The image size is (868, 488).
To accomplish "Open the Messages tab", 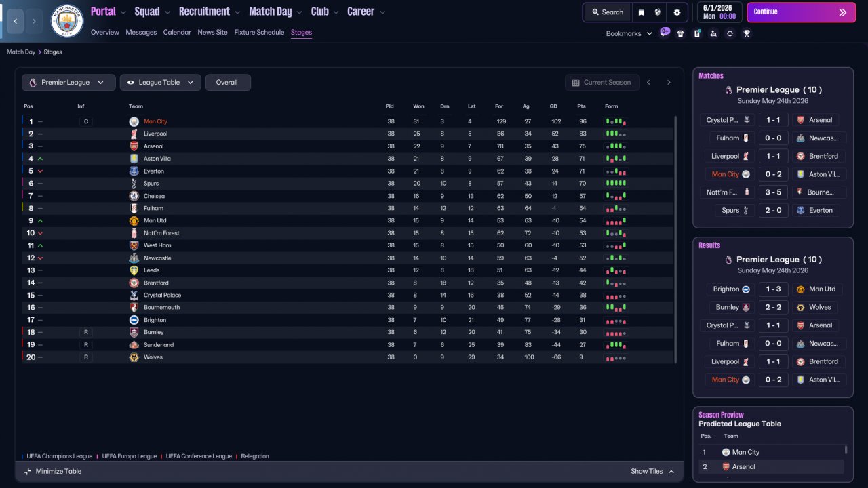I will coord(141,33).
